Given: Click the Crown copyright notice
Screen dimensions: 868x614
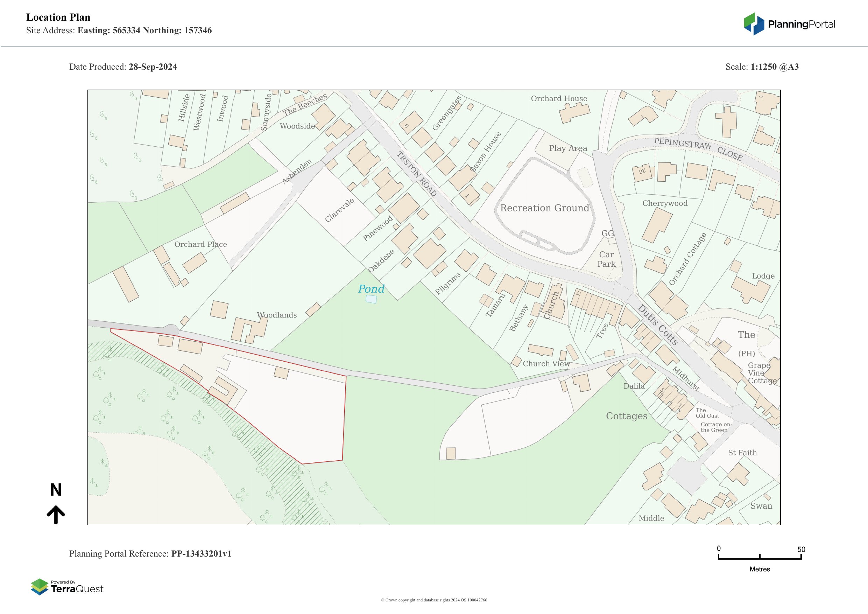Looking at the screenshot, I should 433,600.
